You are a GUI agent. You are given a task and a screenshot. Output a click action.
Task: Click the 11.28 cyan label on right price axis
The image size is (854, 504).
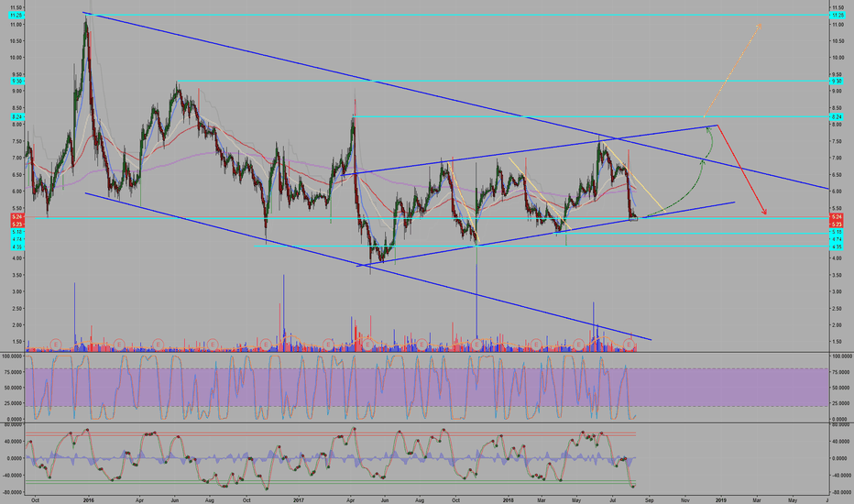pos(836,16)
